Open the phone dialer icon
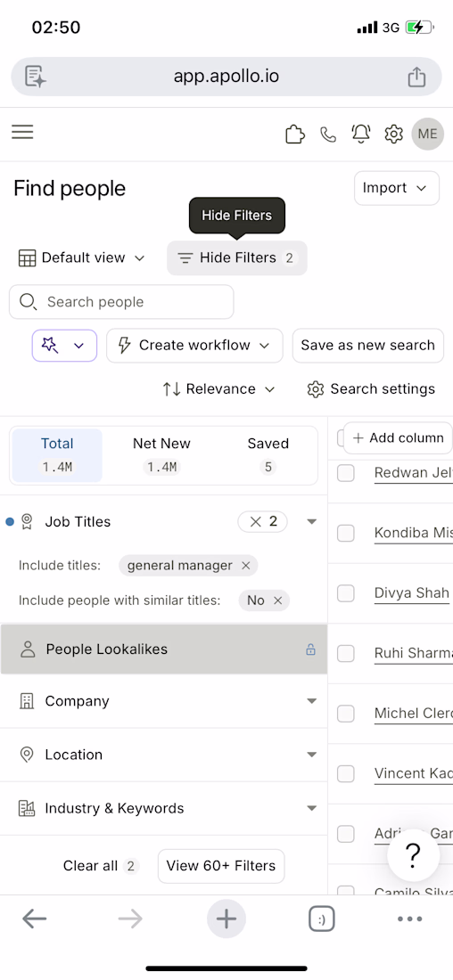Image resolution: width=453 pixels, height=980 pixels. pyautogui.click(x=328, y=135)
